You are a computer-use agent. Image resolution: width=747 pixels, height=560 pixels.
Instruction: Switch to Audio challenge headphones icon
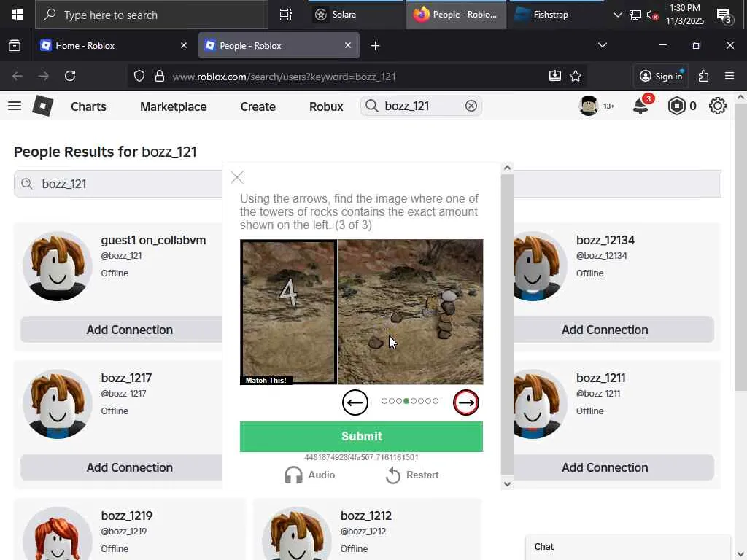[293, 475]
